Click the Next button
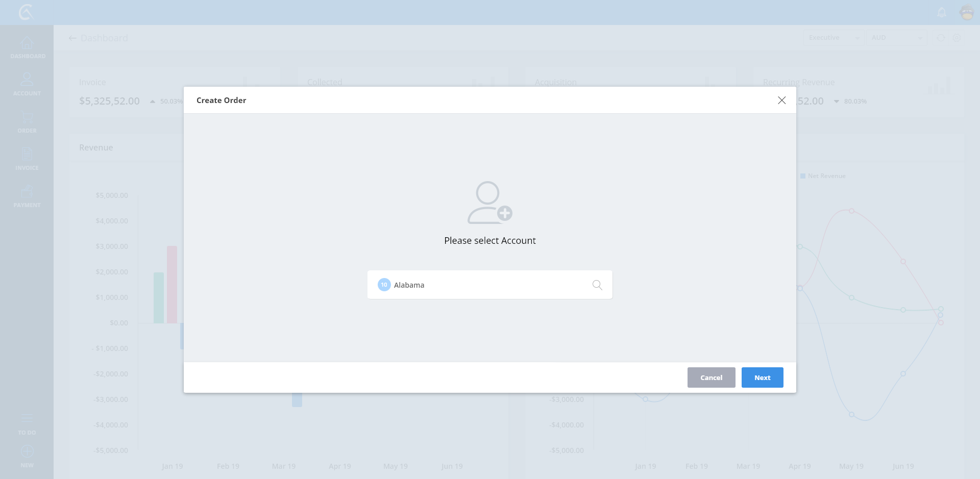 coord(762,377)
